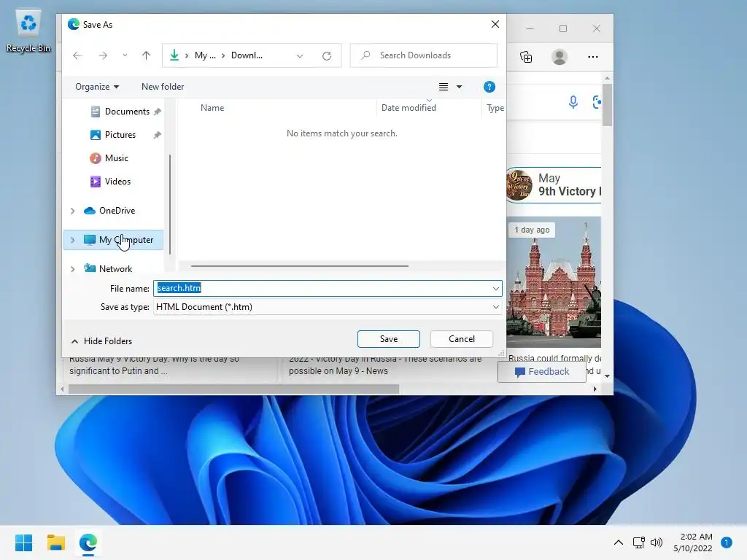Select Videos in the navigation pane
The height and width of the screenshot is (560, 747).
(111, 182)
